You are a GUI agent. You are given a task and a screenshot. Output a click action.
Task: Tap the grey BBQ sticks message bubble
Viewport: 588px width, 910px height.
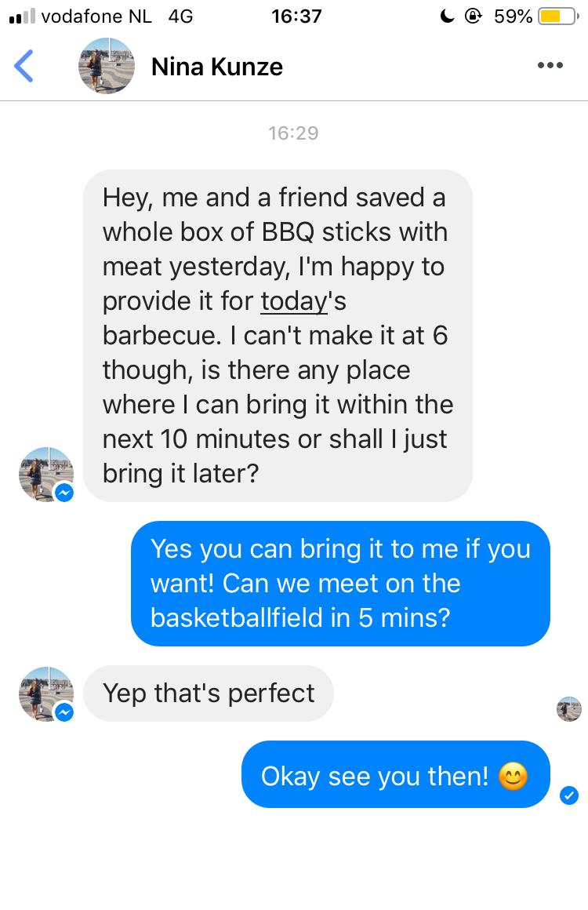pos(278,336)
